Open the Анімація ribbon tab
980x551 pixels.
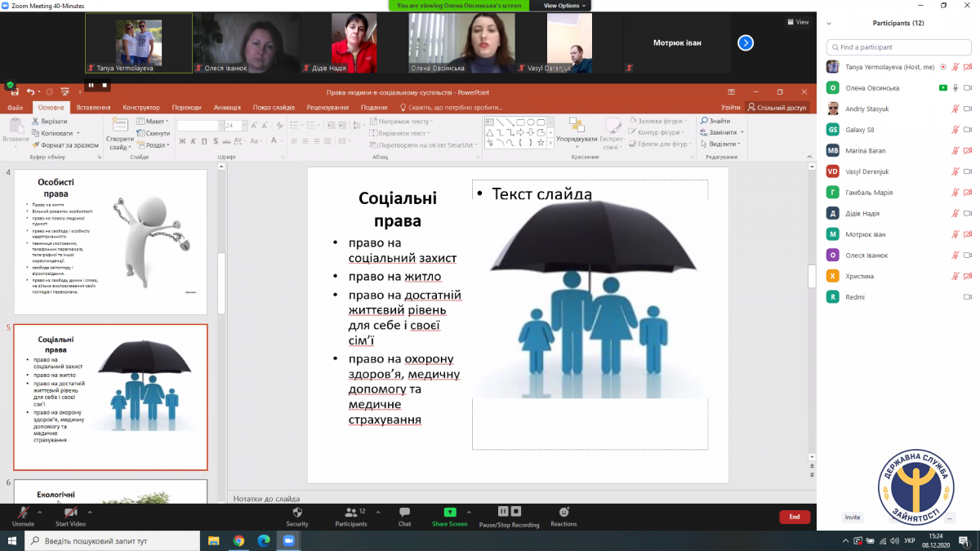coord(227,107)
